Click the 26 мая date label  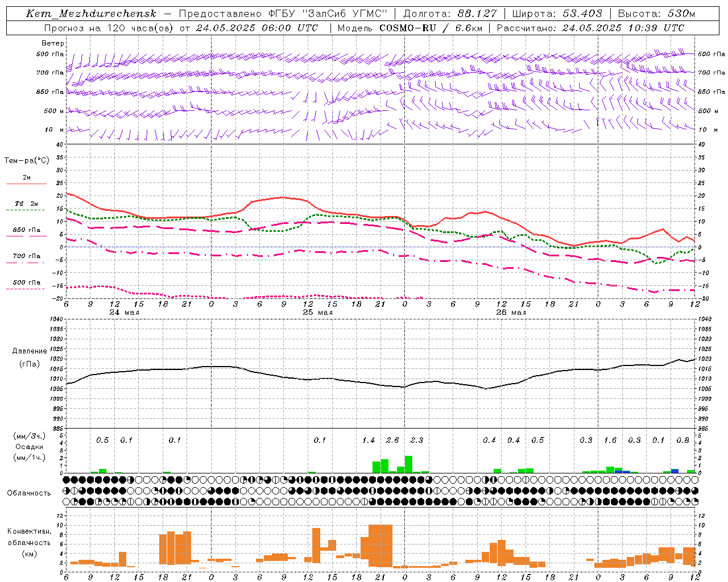pos(511,312)
